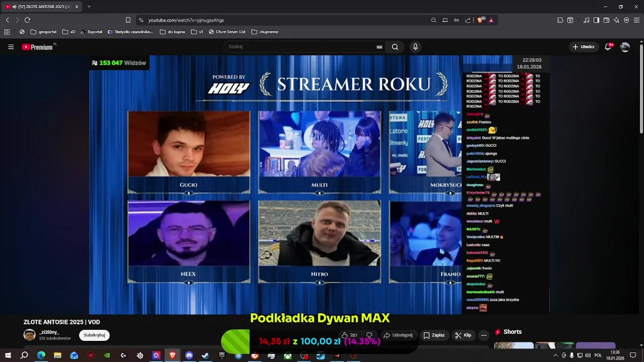This screenshot has width=644, height=362.
Task: Open the Brave playlist music-note icon
Action: [587, 20]
